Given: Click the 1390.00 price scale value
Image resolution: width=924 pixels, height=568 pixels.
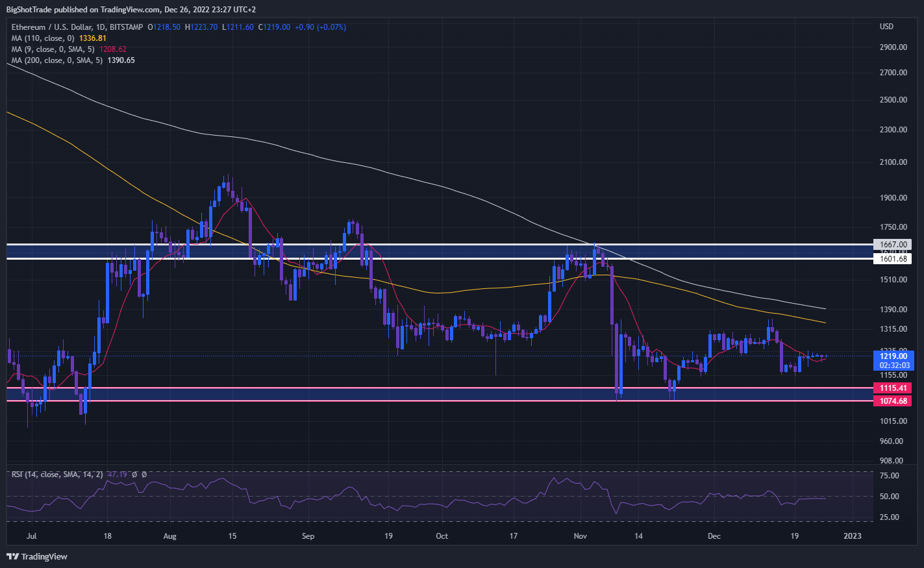Looking at the screenshot, I should pos(893,310).
